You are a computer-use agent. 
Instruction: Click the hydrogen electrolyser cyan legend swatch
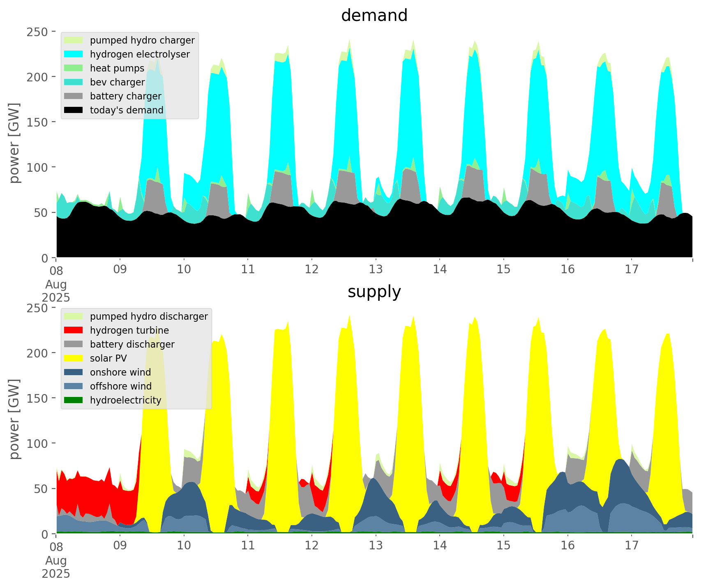[74, 54]
